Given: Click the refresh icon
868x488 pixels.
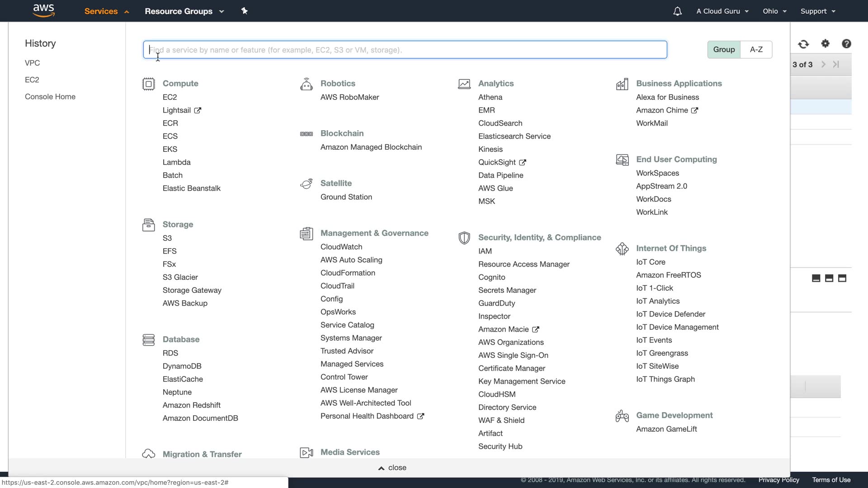Looking at the screenshot, I should (x=803, y=44).
